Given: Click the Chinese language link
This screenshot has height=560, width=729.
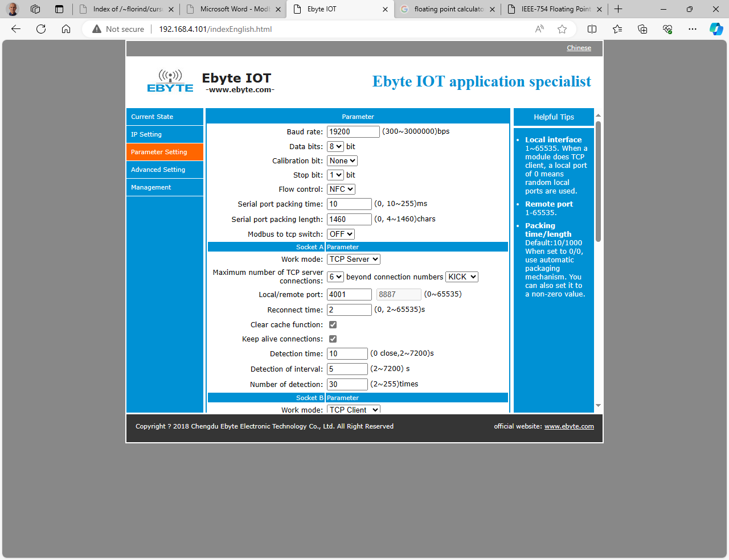Looking at the screenshot, I should (579, 48).
